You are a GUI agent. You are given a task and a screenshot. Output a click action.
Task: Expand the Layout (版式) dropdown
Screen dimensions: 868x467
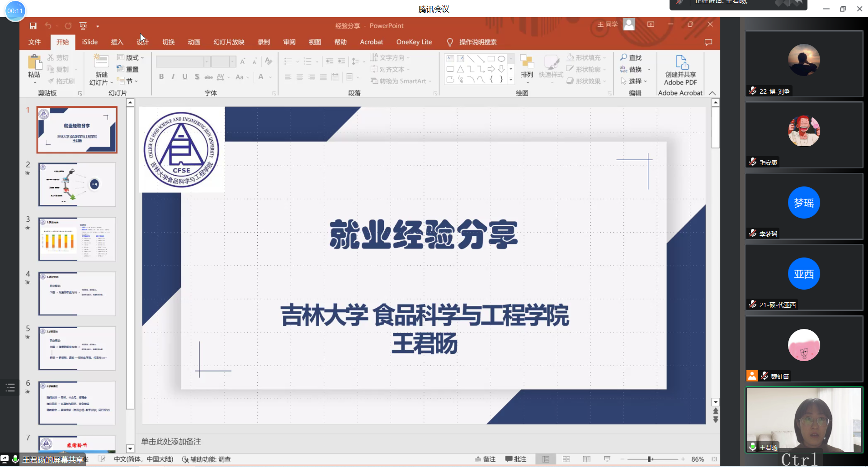131,57
